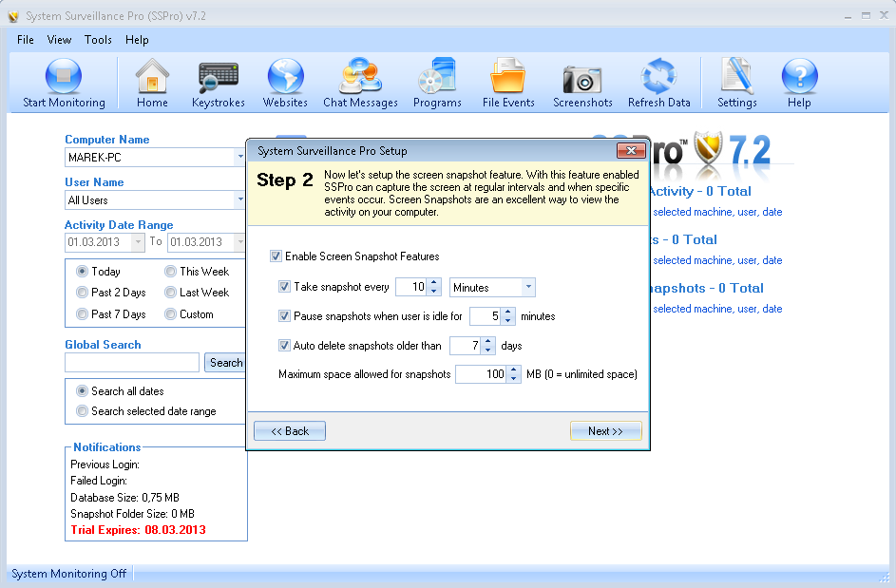Open the File menu
The height and width of the screenshot is (588, 896).
25,40
